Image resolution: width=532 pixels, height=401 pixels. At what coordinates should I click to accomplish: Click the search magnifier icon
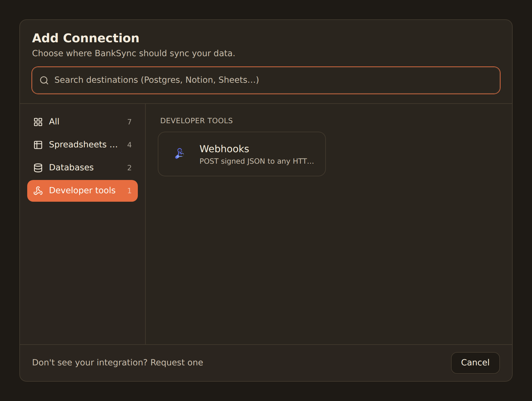(44, 80)
